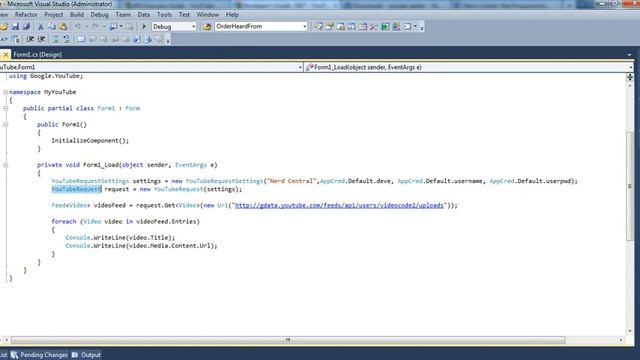Click the Comment Selected Lines icon
Viewport: 640px width, 360px height.
click(x=56, y=39)
